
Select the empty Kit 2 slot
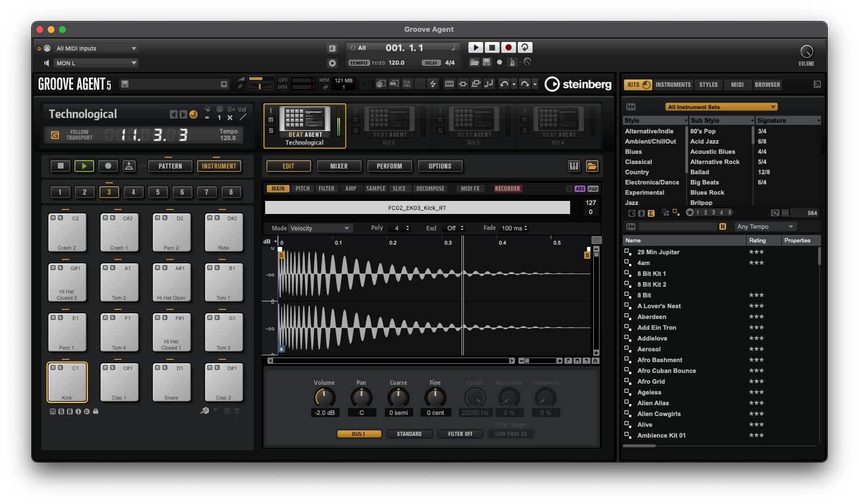[x=389, y=126]
